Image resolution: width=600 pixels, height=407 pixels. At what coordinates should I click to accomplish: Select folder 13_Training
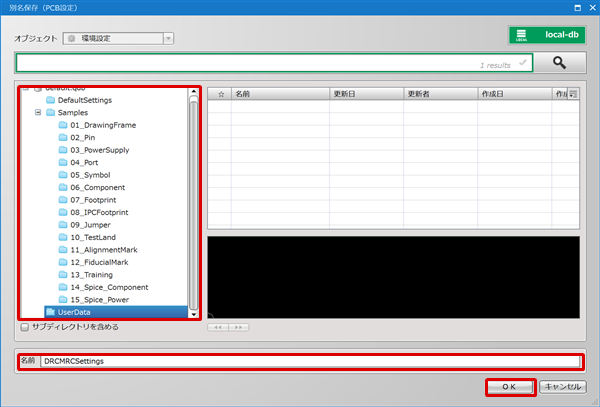tap(86, 275)
